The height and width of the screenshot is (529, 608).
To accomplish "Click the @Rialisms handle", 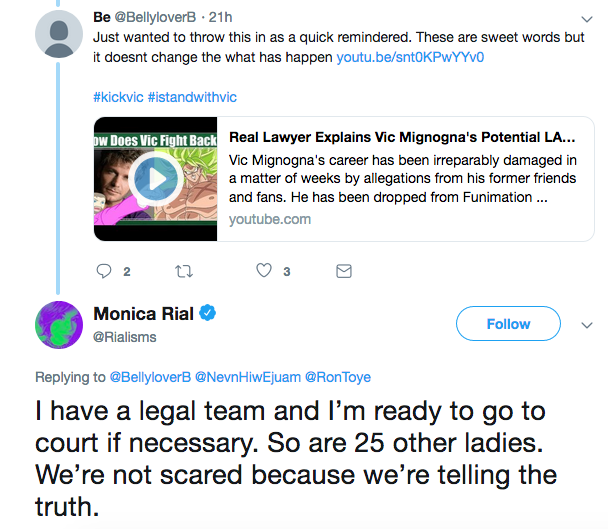I will pyautogui.click(x=124, y=337).
